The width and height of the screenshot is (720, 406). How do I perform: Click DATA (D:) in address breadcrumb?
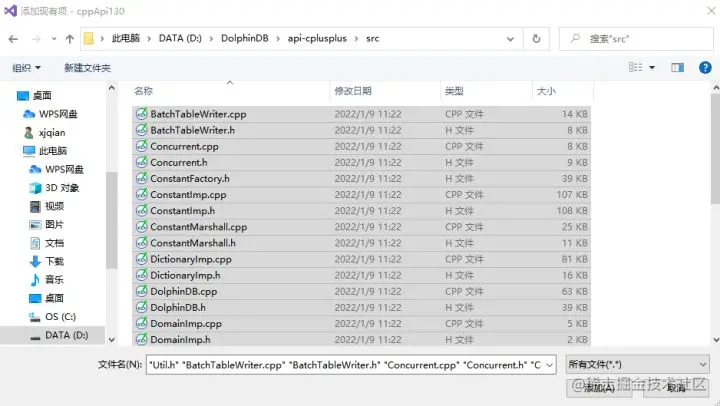180,39
